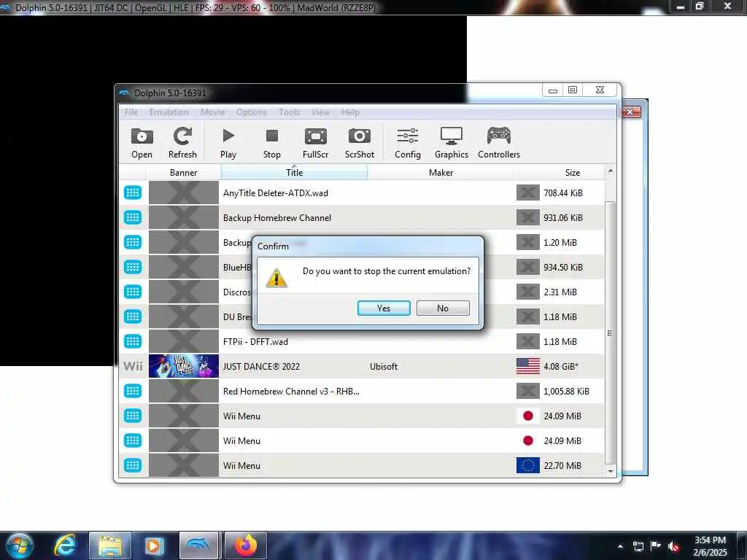Select the JUST DANCE 2022 banner thumbnail

183,366
